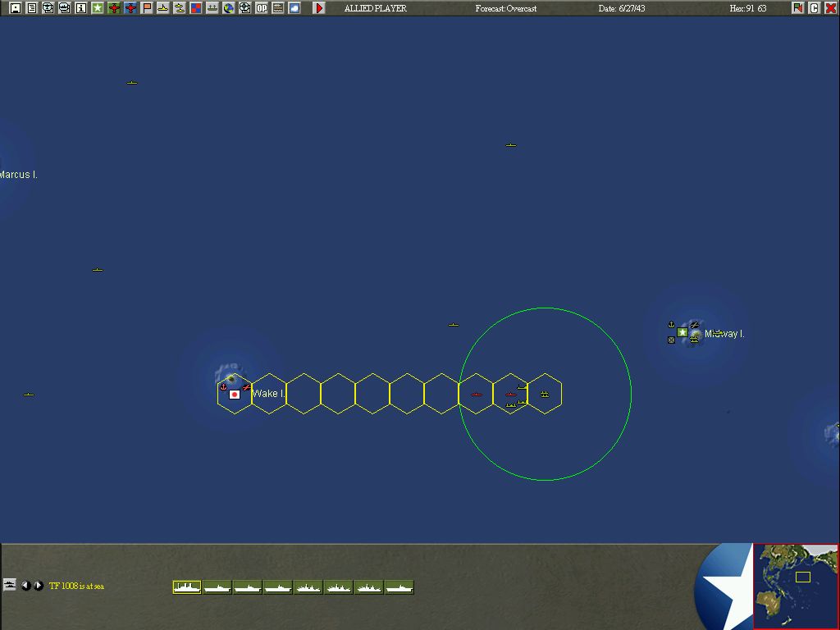Click the 'Date: 6/27/43' text
Viewport: 840px width, 630px height.
622,8
